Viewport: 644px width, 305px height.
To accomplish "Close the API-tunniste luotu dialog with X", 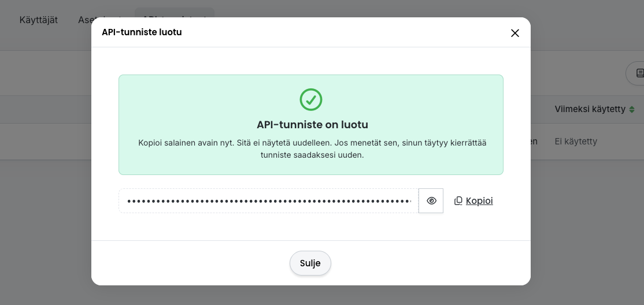I will click(x=515, y=33).
